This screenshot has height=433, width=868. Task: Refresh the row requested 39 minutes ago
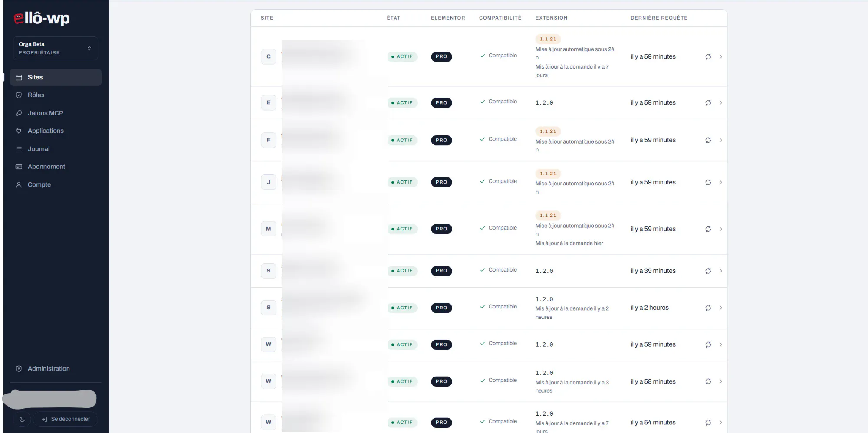point(708,271)
